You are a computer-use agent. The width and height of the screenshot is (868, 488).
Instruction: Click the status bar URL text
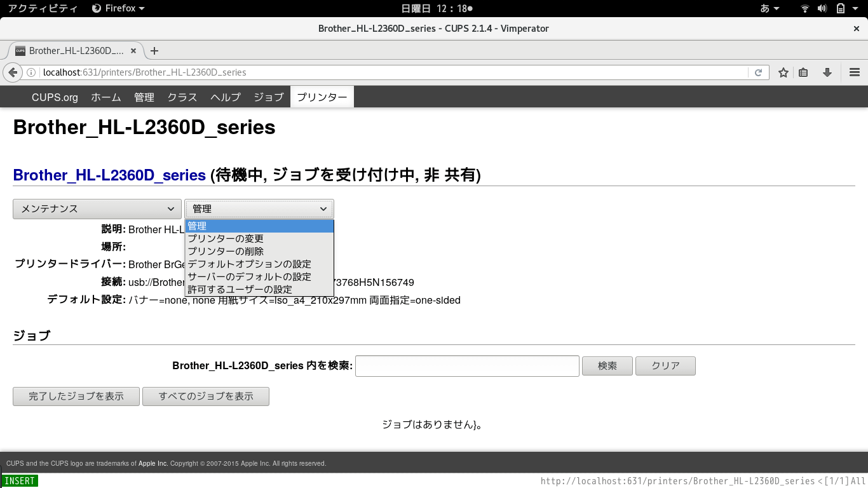(x=677, y=481)
